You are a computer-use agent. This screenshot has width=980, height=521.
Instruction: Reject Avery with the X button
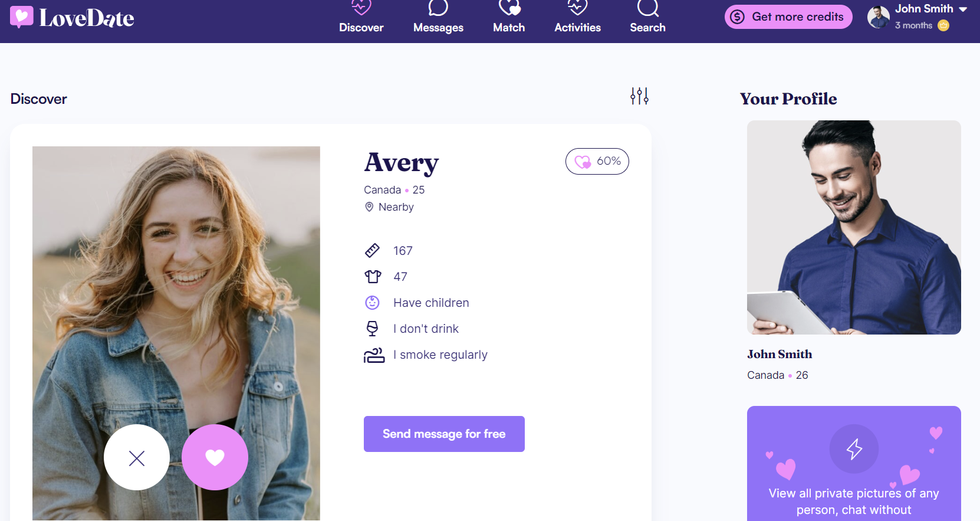point(137,458)
